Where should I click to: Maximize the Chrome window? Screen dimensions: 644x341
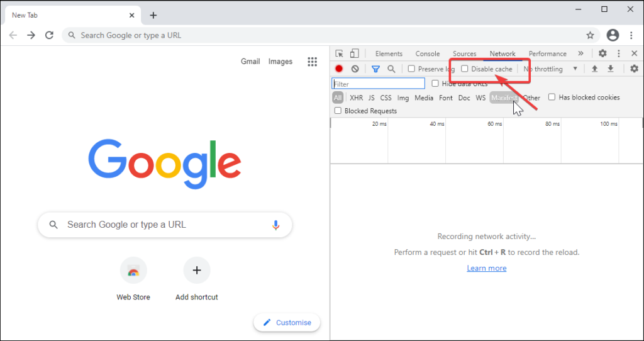tap(604, 9)
